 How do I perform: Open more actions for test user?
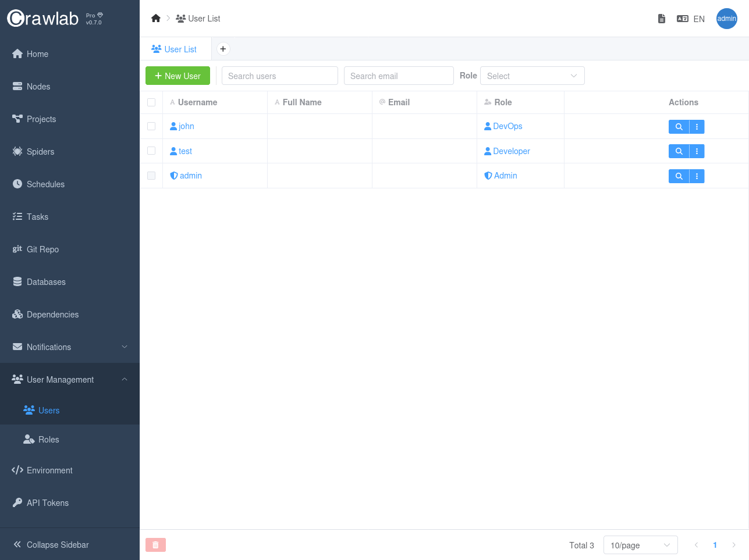(x=697, y=151)
